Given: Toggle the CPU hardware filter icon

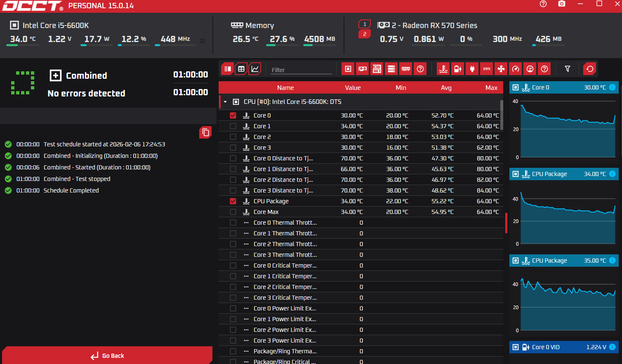Looking at the screenshot, I should (x=348, y=69).
